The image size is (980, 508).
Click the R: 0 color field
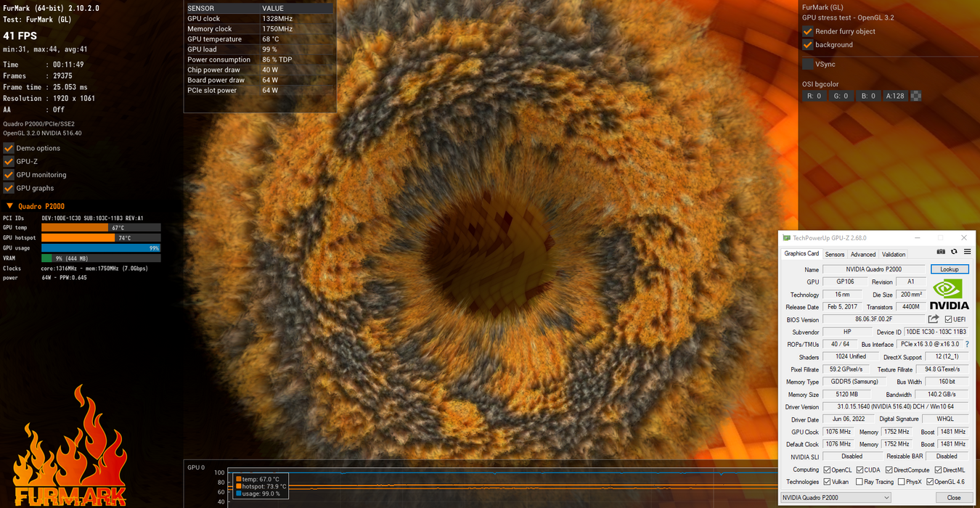pyautogui.click(x=814, y=96)
